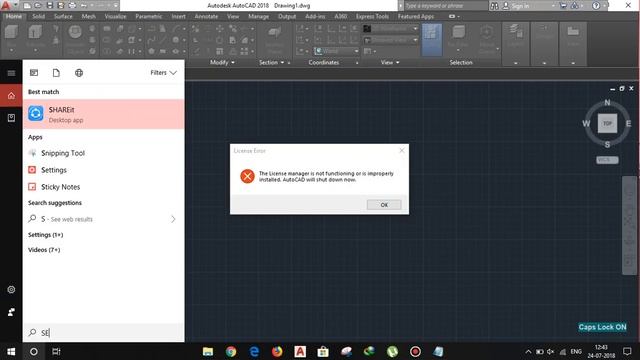Click the Box solid tool icon
The image size is (640, 360).
pyautogui.click(x=11, y=33)
